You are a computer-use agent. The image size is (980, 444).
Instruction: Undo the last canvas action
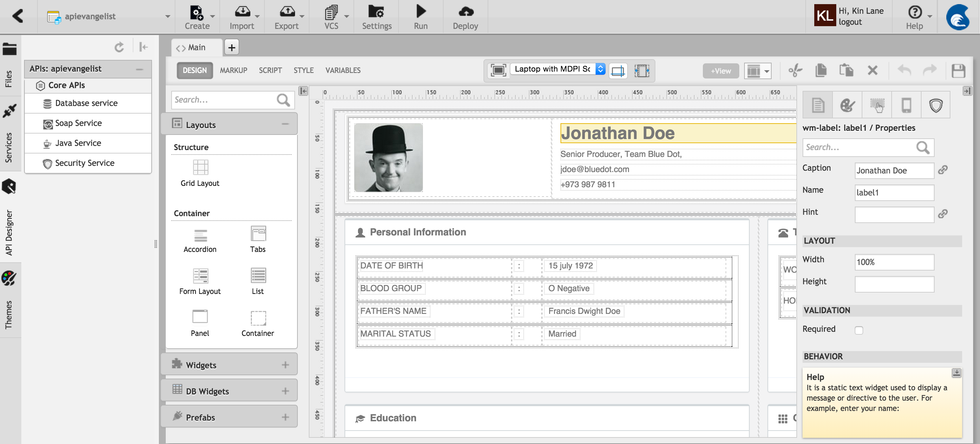pyautogui.click(x=904, y=71)
